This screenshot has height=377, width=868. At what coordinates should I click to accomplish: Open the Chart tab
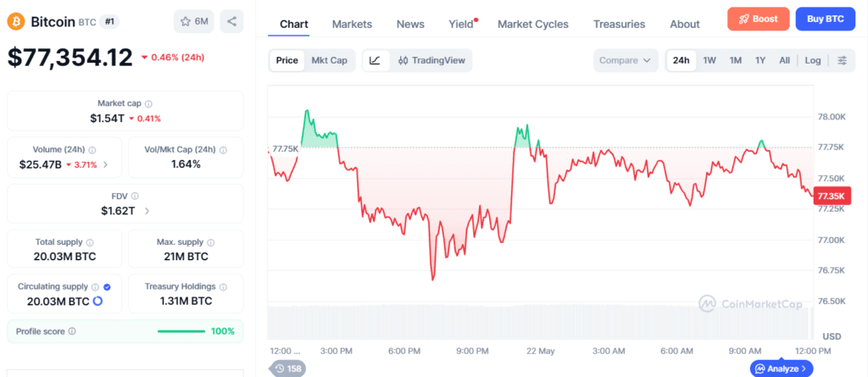click(x=294, y=24)
